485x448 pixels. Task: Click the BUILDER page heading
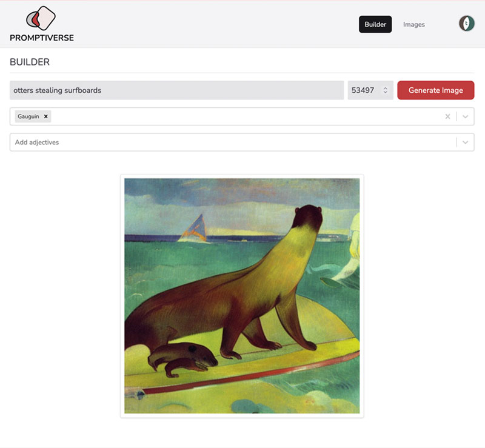(x=30, y=62)
